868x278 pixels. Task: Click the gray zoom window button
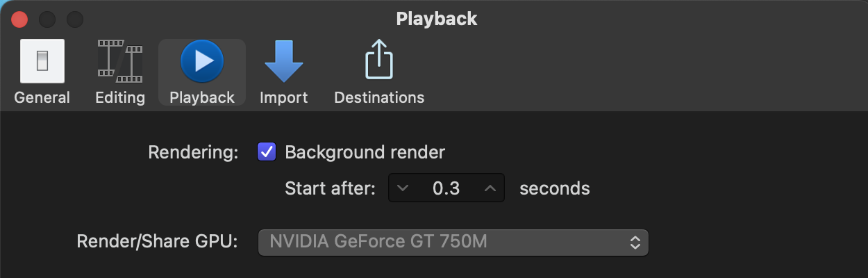tap(74, 19)
